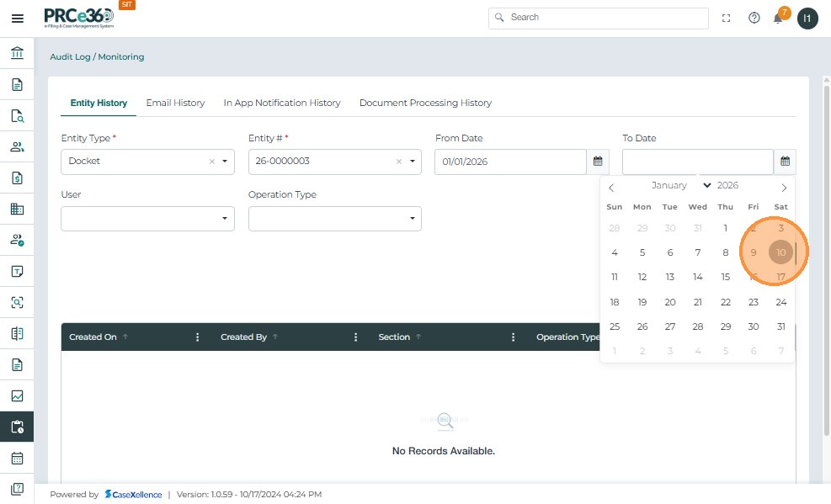Expand the User dropdown
This screenshot has height=504, width=831.
click(x=225, y=219)
